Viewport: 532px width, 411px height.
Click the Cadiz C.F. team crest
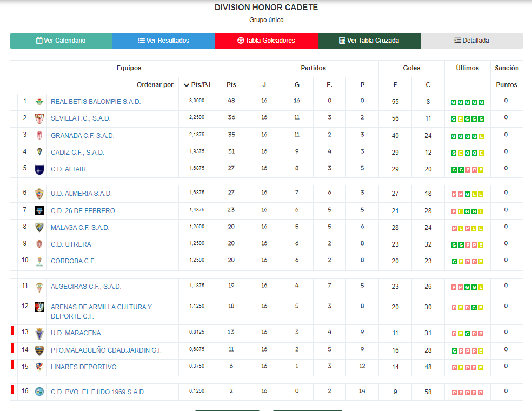coord(39,152)
